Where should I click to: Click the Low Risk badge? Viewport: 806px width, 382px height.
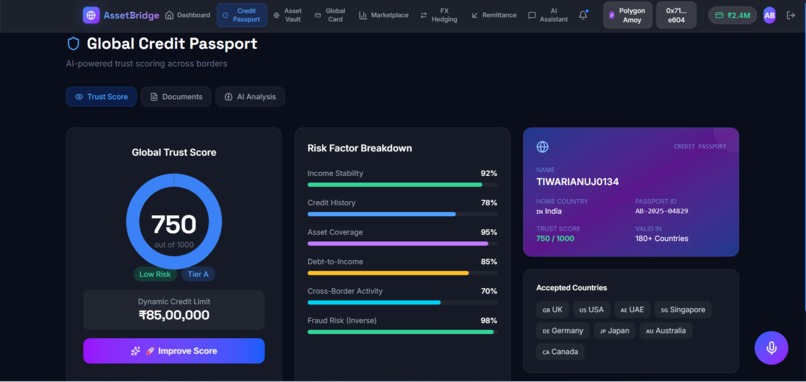coord(155,275)
